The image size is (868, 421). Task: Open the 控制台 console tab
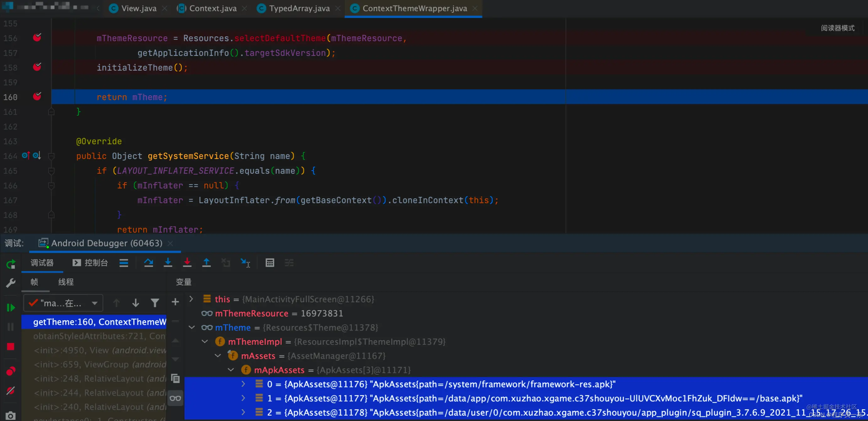click(x=90, y=263)
